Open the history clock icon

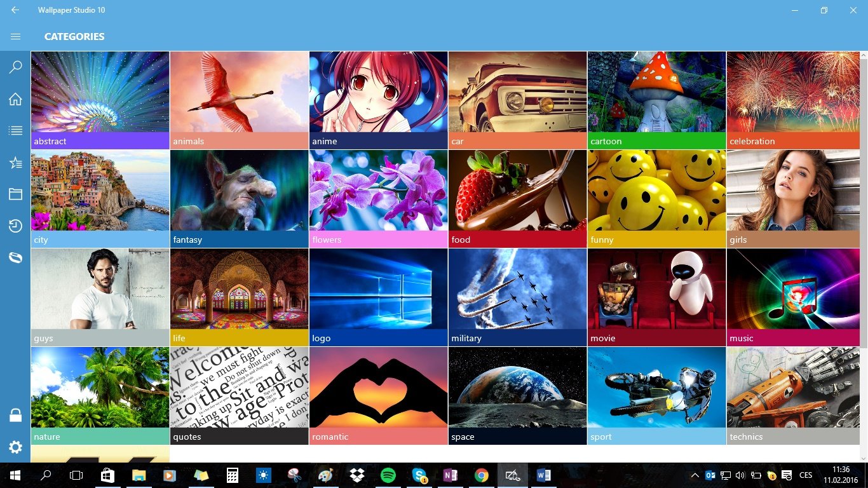(15, 226)
